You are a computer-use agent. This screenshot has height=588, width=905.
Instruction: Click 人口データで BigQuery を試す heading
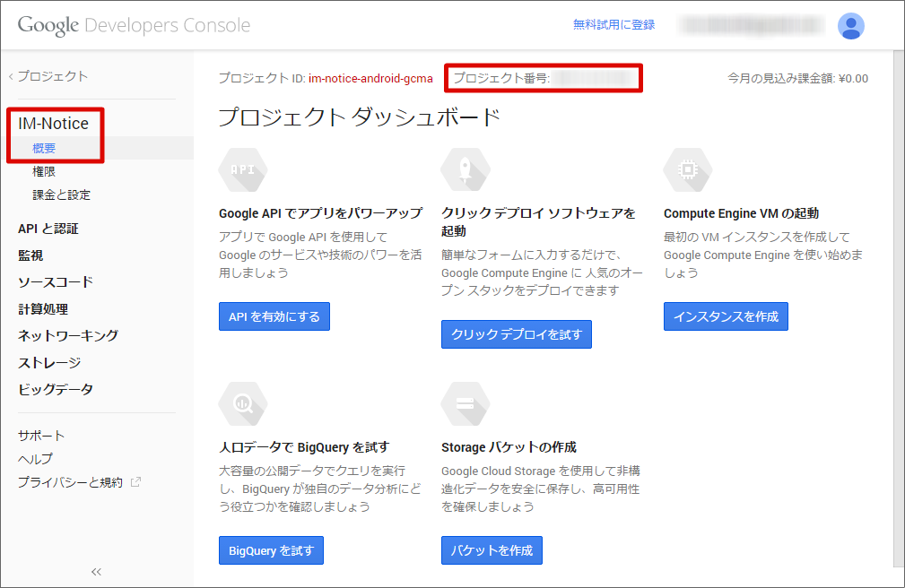pyautogui.click(x=304, y=447)
